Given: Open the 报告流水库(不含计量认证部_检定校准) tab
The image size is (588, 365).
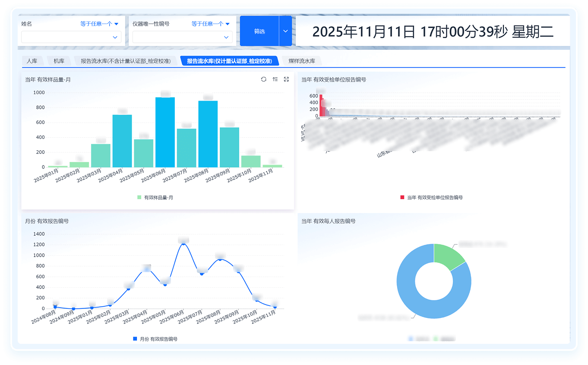Looking at the screenshot, I should (x=126, y=61).
